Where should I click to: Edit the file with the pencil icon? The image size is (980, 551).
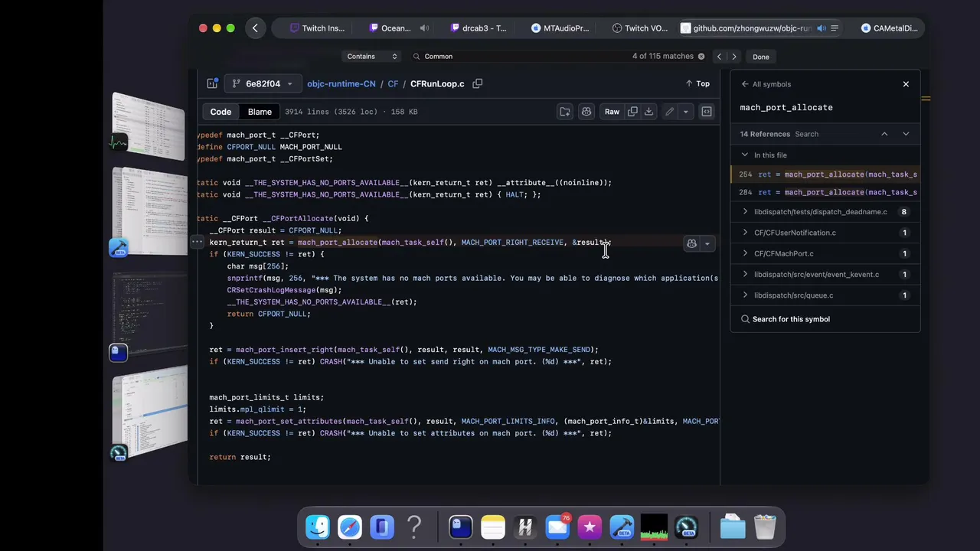[x=669, y=112]
